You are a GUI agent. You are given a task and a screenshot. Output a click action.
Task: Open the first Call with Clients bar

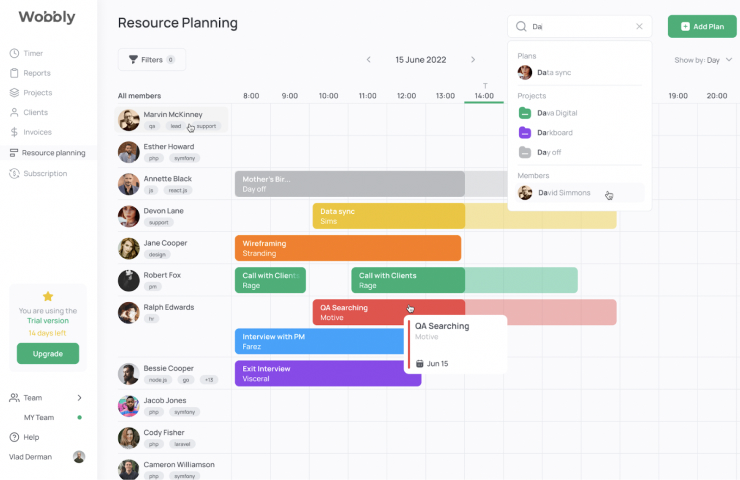(270, 280)
